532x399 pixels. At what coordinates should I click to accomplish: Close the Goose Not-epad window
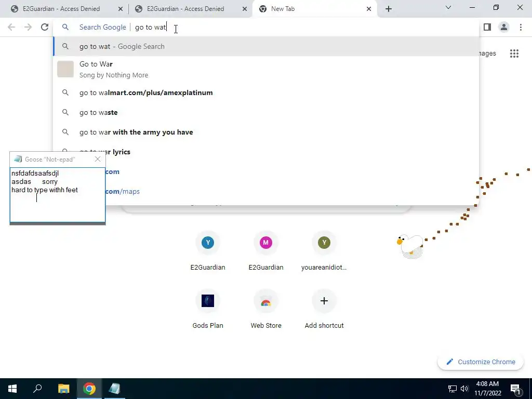click(98, 159)
